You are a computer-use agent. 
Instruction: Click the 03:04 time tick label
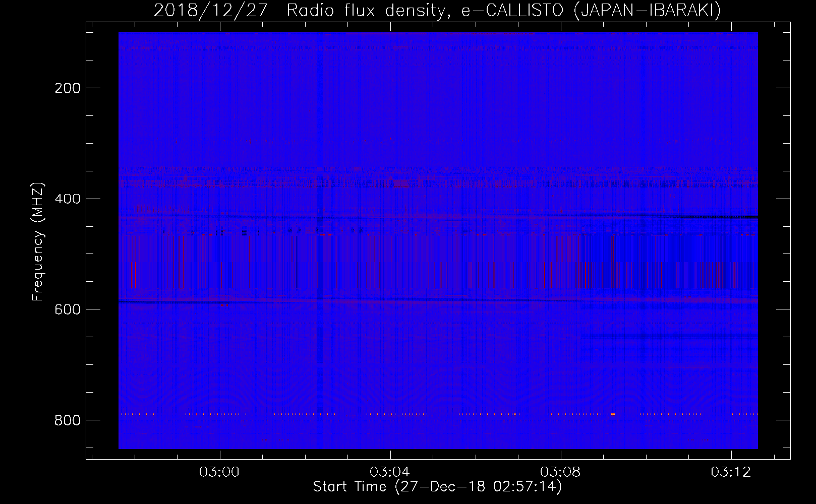[x=390, y=472]
